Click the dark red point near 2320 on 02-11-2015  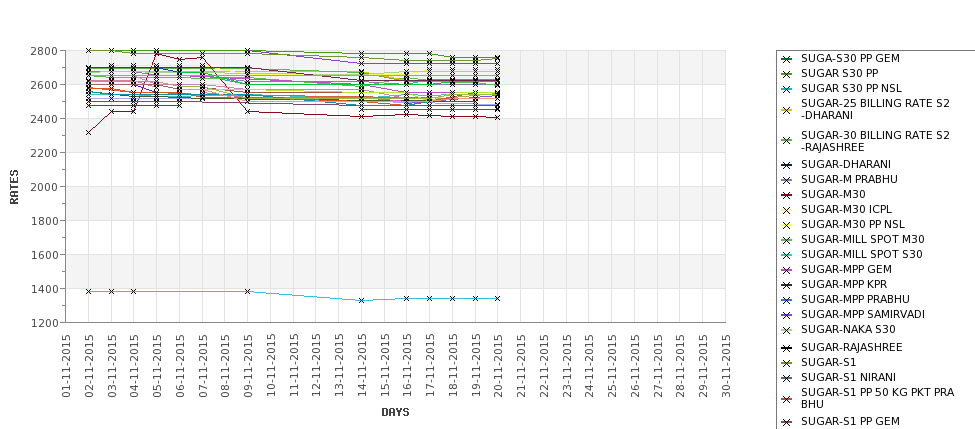(x=88, y=132)
